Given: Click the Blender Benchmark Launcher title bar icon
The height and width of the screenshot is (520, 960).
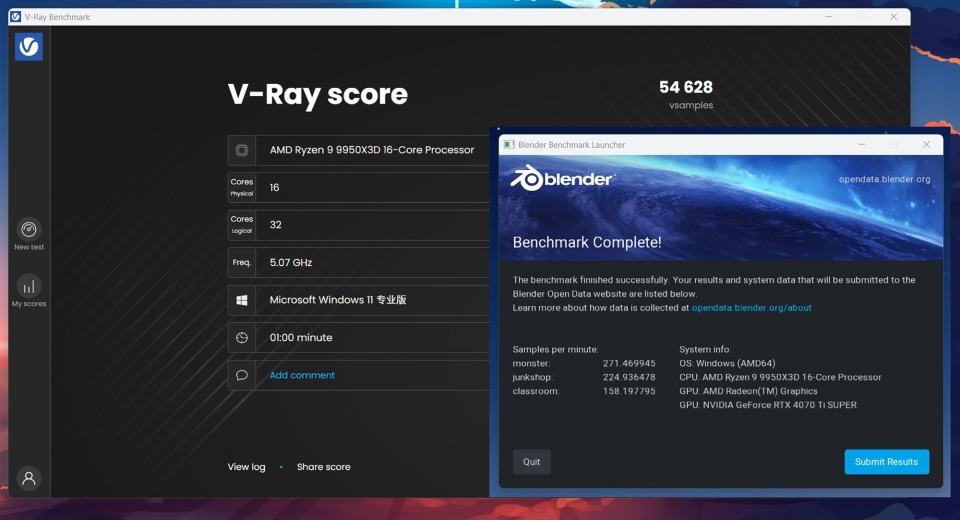Looking at the screenshot, I should coord(509,145).
